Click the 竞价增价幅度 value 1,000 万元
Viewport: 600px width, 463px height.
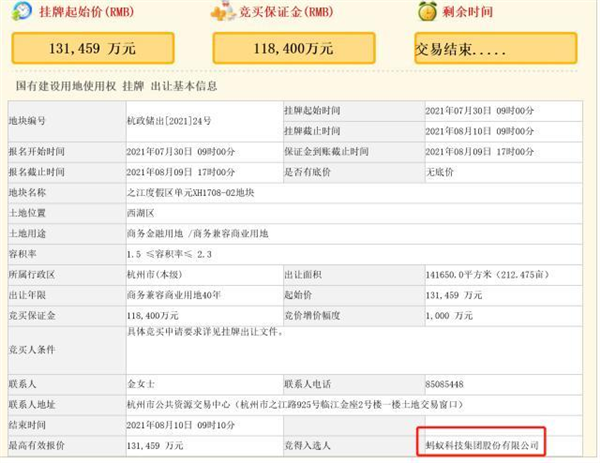pyautogui.click(x=449, y=316)
